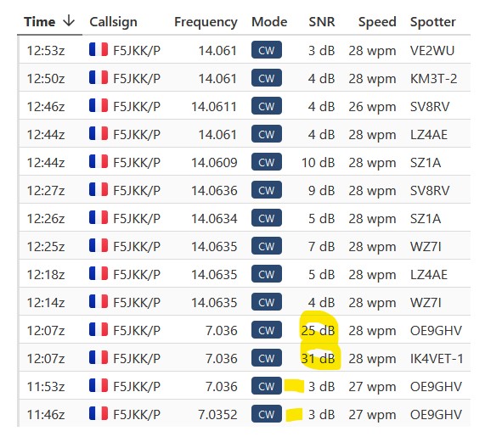Click the KM3T-2 spotter name
502x448 pixels.
433,78
